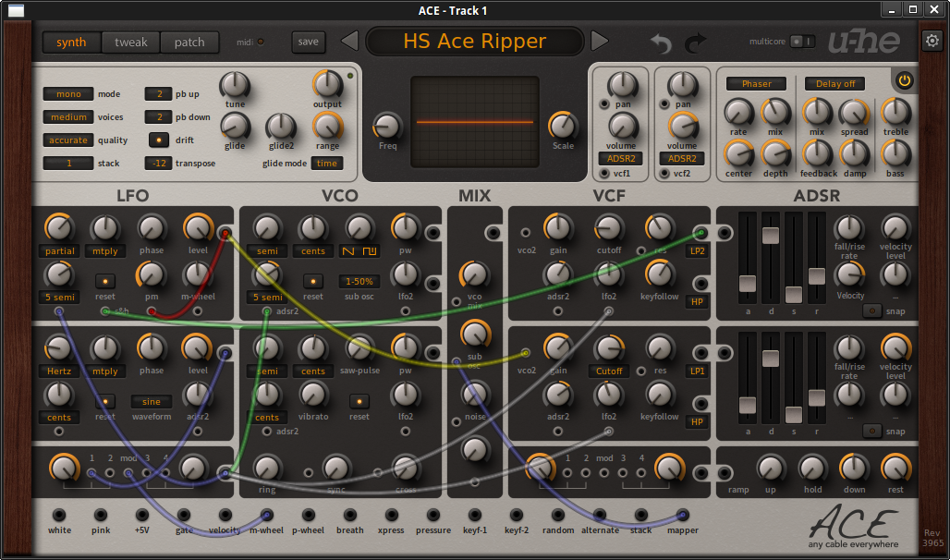This screenshot has height=560, width=950.
Task: Switch to the patch tab
Action: coord(189,42)
